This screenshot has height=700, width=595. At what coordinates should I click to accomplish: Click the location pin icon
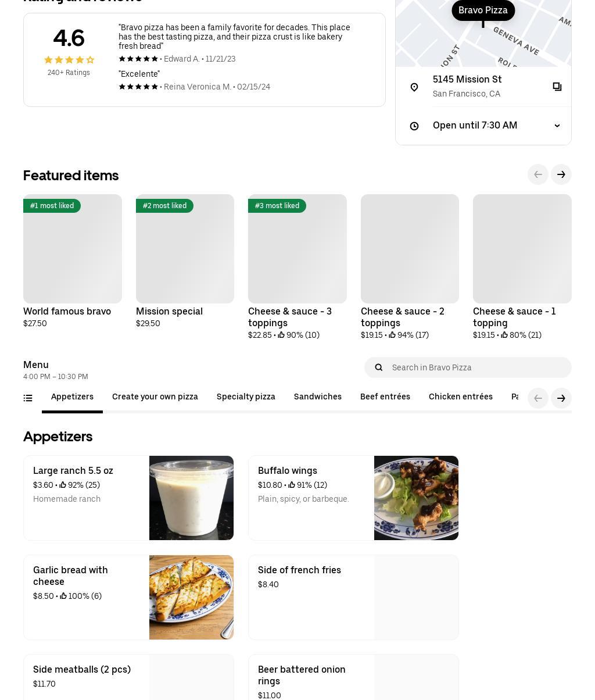(414, 87)
